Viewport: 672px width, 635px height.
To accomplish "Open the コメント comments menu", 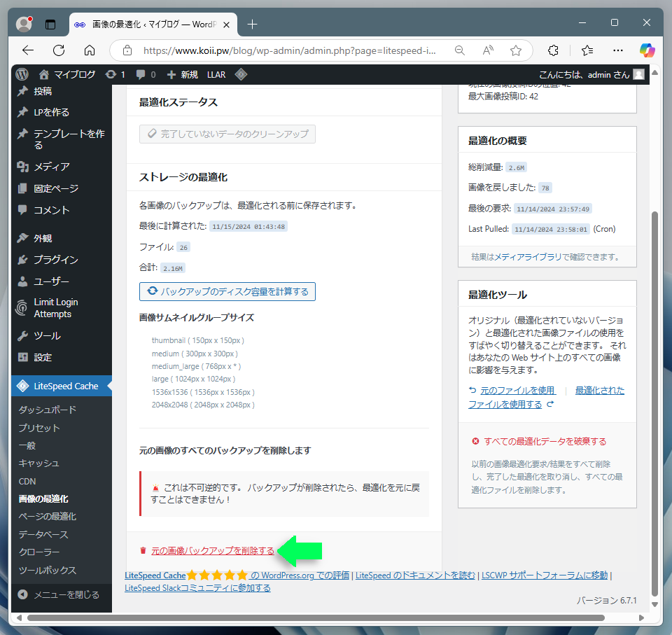I will tap(62, 210).
